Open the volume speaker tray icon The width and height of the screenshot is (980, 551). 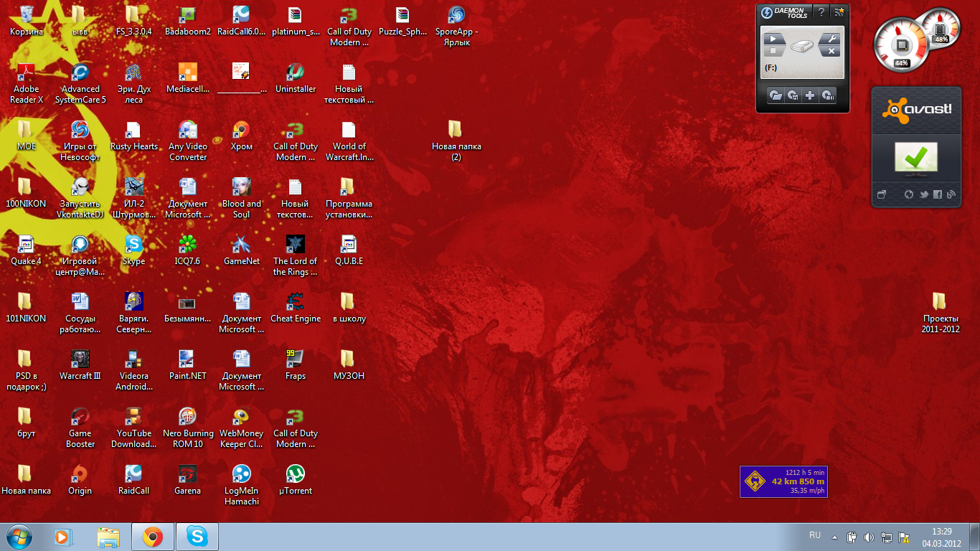click(869, 537)
